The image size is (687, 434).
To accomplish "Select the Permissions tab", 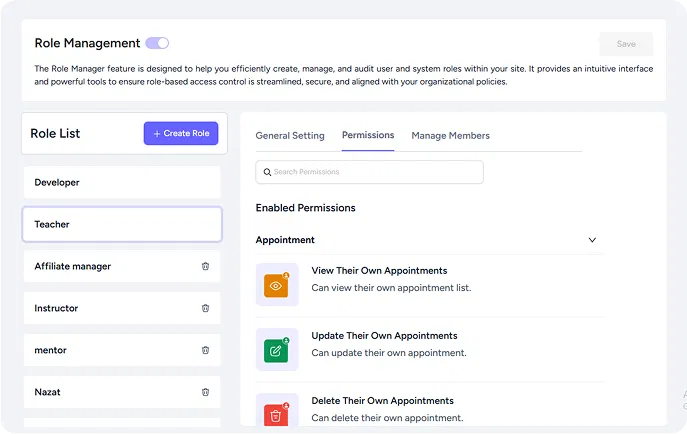I will click(x=368, y=135).
